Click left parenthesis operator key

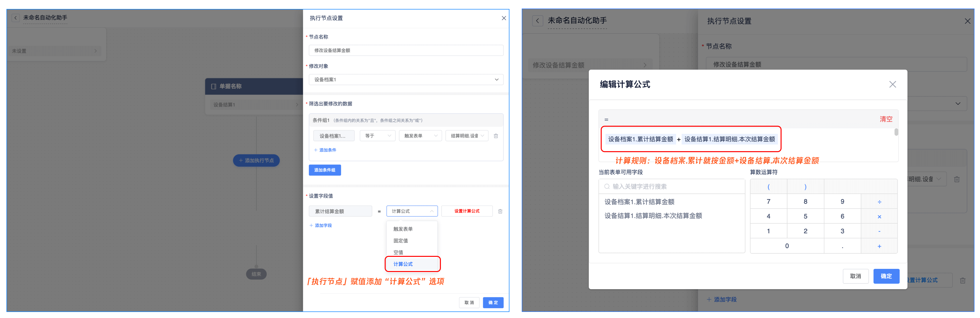point(768,187)
